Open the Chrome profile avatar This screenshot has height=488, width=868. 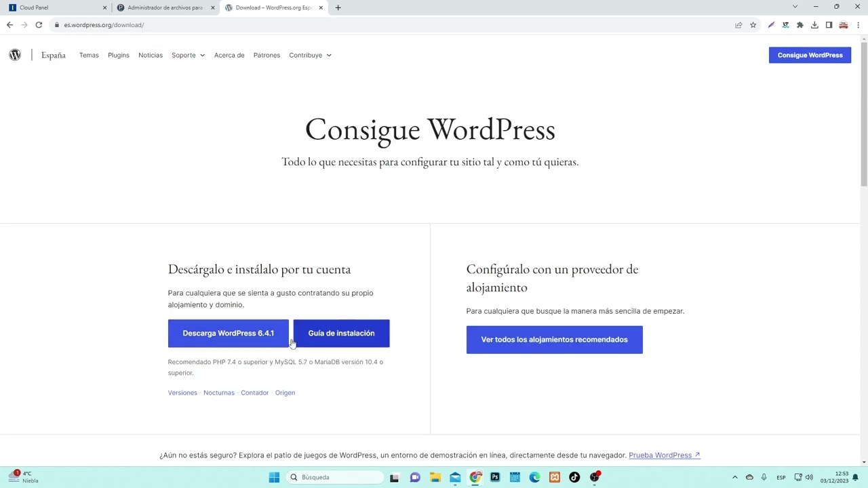844,25
